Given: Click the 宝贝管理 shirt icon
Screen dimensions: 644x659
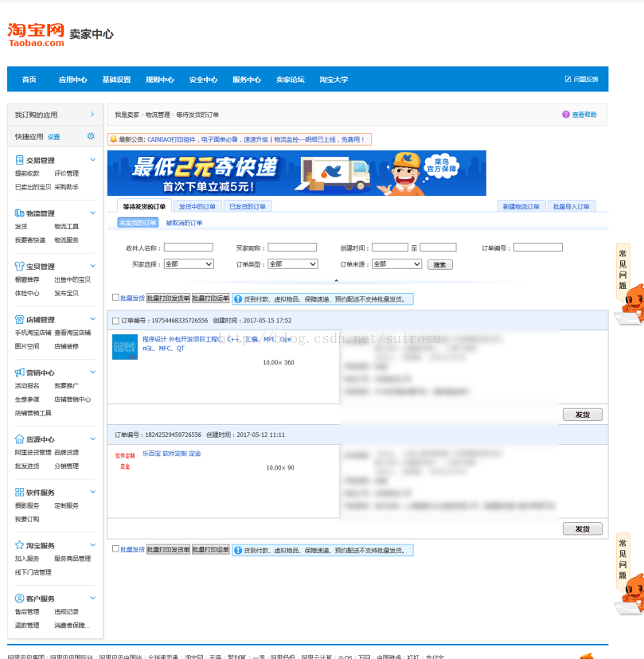Looking at the screenshot, I should (19, 266).
